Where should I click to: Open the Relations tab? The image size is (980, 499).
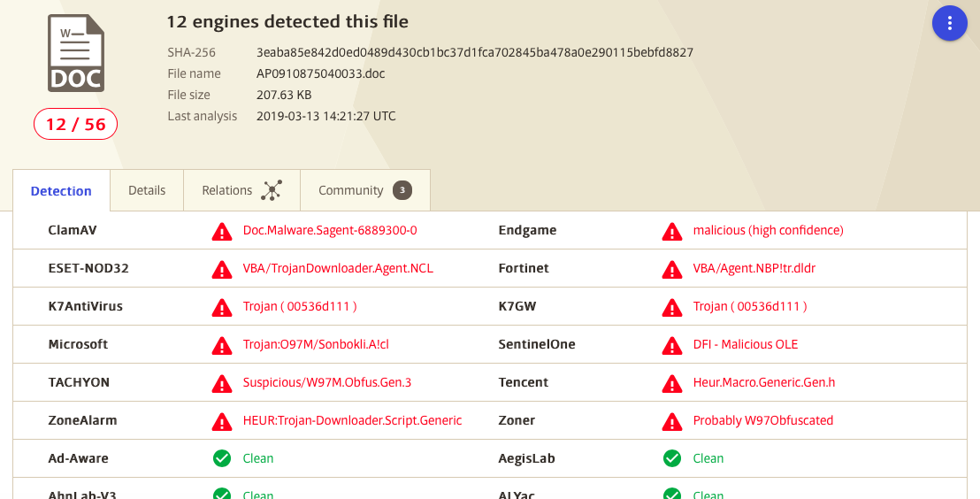241,190
